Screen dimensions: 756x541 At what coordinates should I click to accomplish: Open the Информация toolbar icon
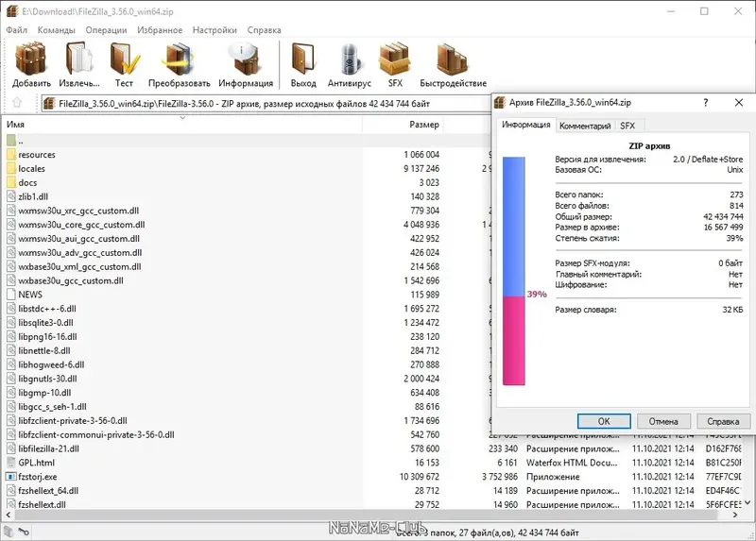tap(246, 65)
